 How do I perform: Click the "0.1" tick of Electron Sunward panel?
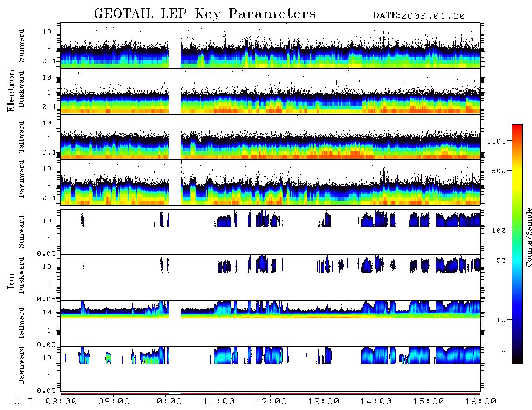[x=49, y=61]
